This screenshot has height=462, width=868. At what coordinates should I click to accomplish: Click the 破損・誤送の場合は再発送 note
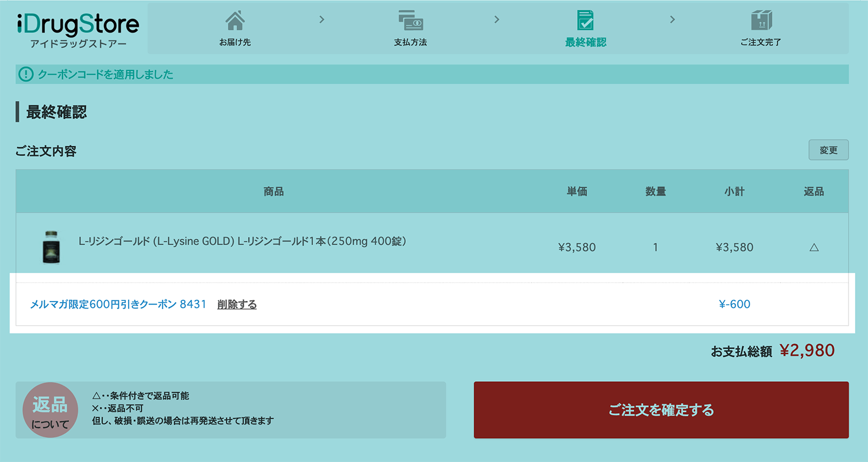coord(183,421)
